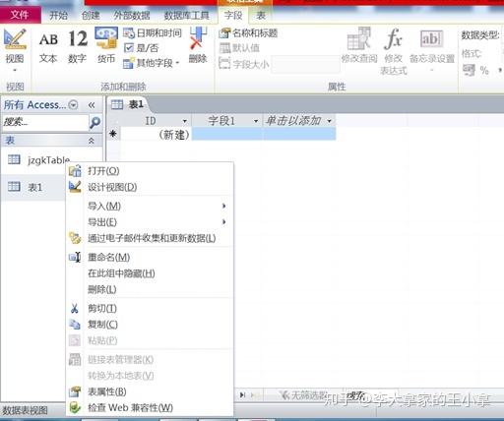The image size is (504, 421).
Task: Expand the Export (导出) submenu
Action: [151, 222]
